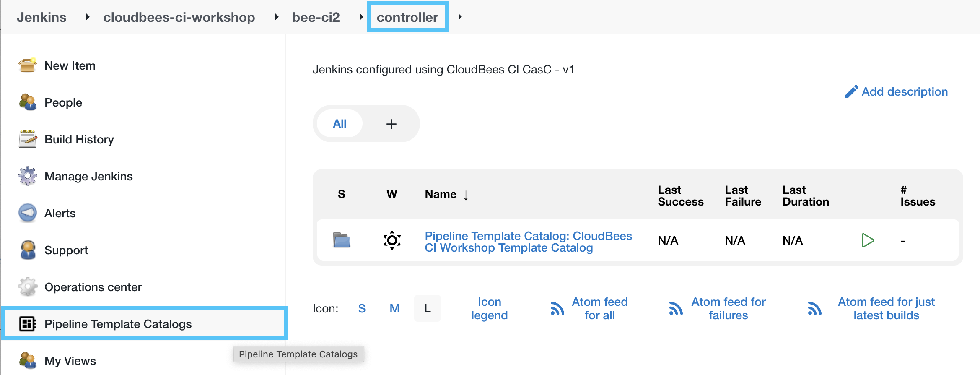Create a new view with the plus tab
This screenshot has height=375, width=980.
(391, 123)
